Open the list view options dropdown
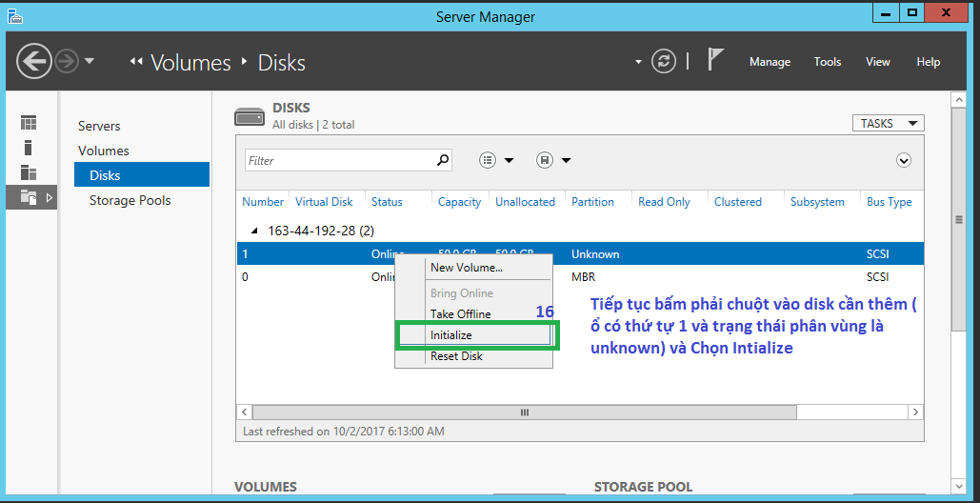Viewport: 980px width, 503px height. coord(496,161)
